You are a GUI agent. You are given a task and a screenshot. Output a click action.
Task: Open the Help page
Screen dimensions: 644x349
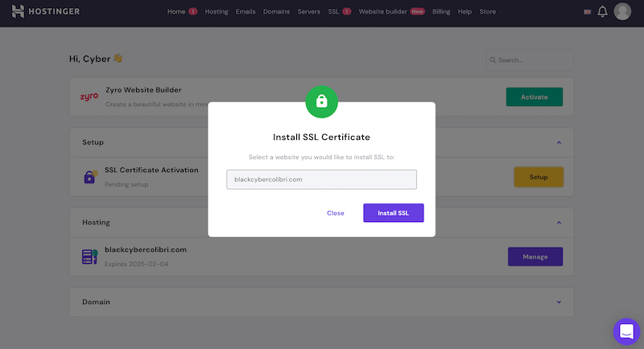(464, 11)
